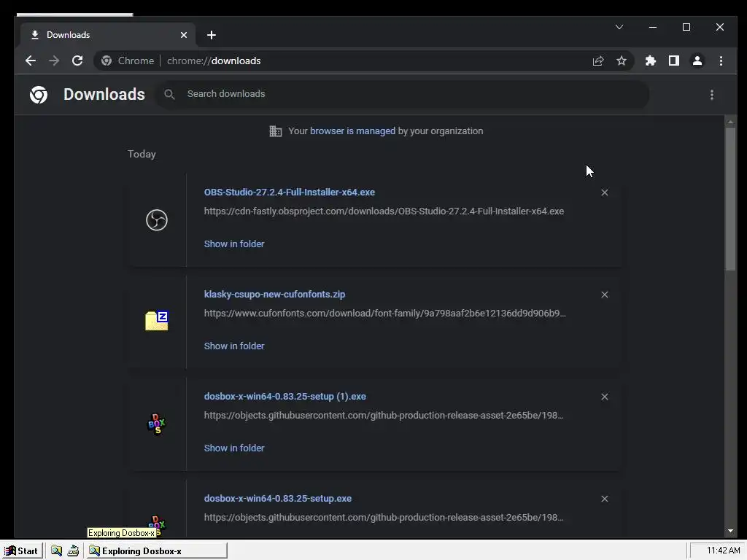
Task: Click the Search downloads field
Action: (403, 94)
